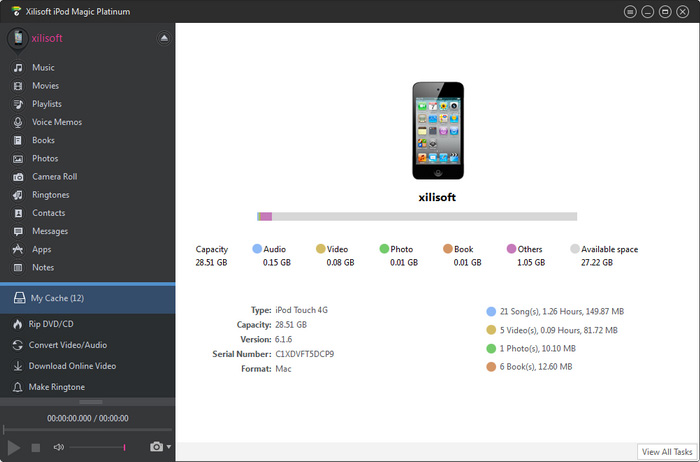
Task: Click the View All Tasks button
Action: [x=667, y=452]
